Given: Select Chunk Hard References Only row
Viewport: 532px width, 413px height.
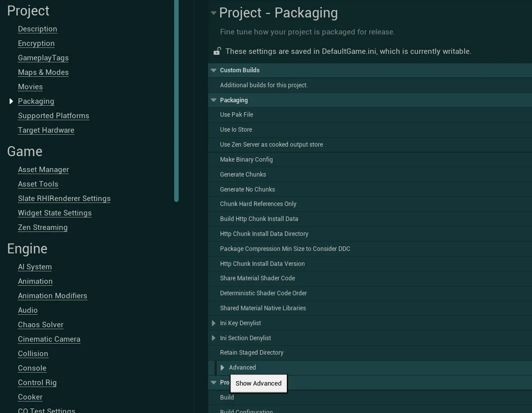Looking at the screenshot, I should pyautogui.click(x=370, y=204).
